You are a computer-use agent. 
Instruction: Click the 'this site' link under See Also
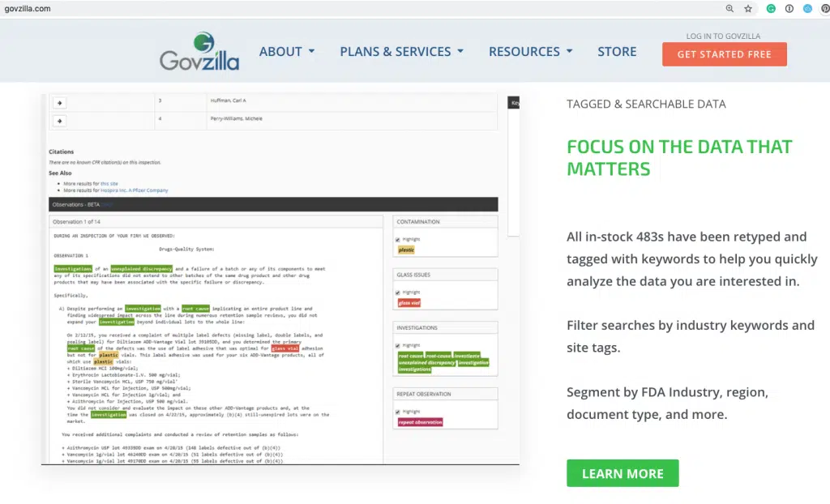tap(109, 184)
